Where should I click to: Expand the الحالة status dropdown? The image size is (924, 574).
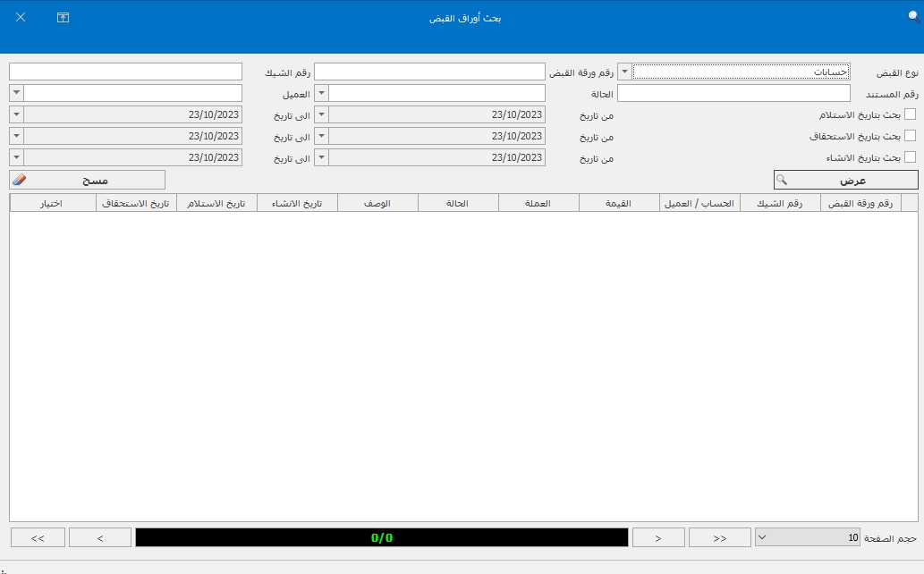[x=322, y=93]
